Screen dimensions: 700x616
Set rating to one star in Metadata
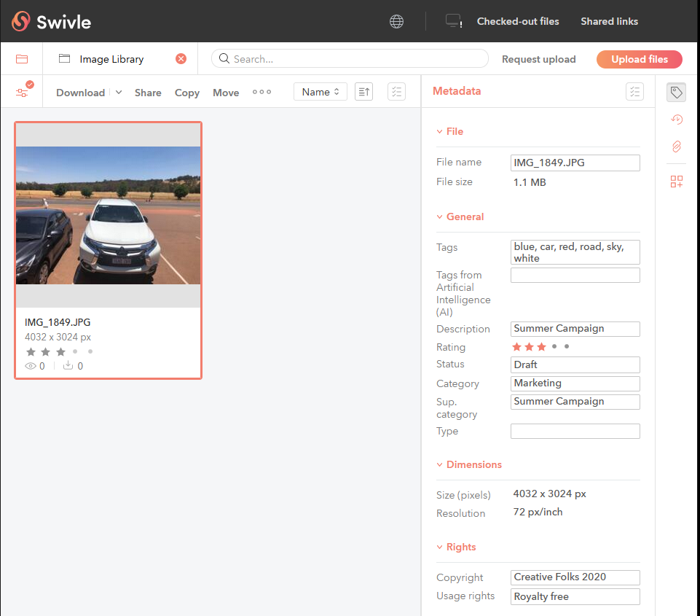point(516,347)
